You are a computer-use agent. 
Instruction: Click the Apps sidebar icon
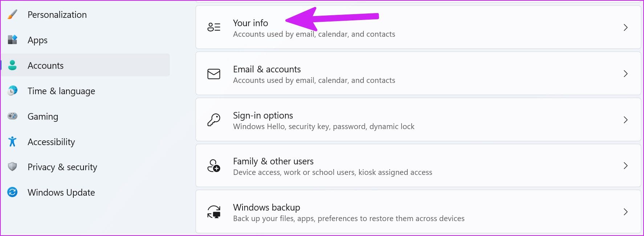click(x=12, y=40)
